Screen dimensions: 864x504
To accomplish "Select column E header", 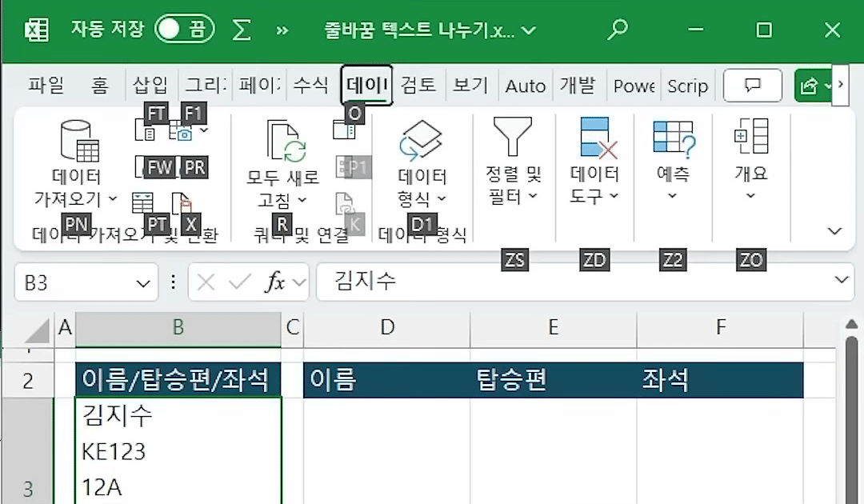I will [x=554, y=328].
